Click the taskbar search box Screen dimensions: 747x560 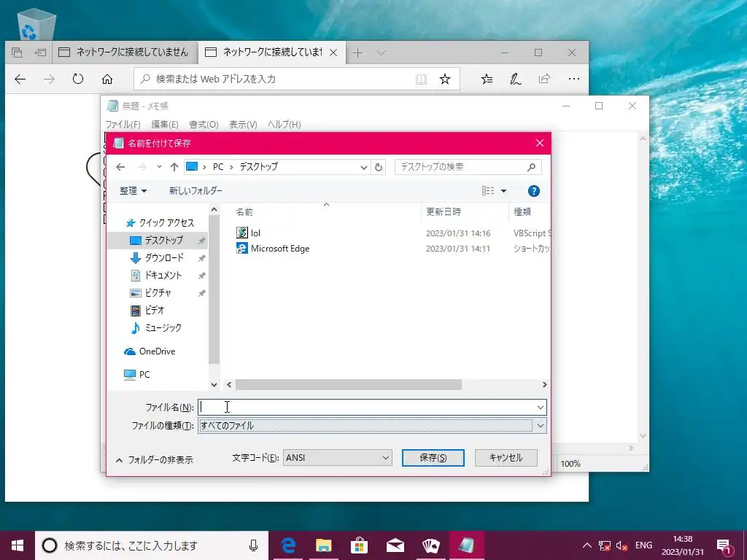point(152,545)
